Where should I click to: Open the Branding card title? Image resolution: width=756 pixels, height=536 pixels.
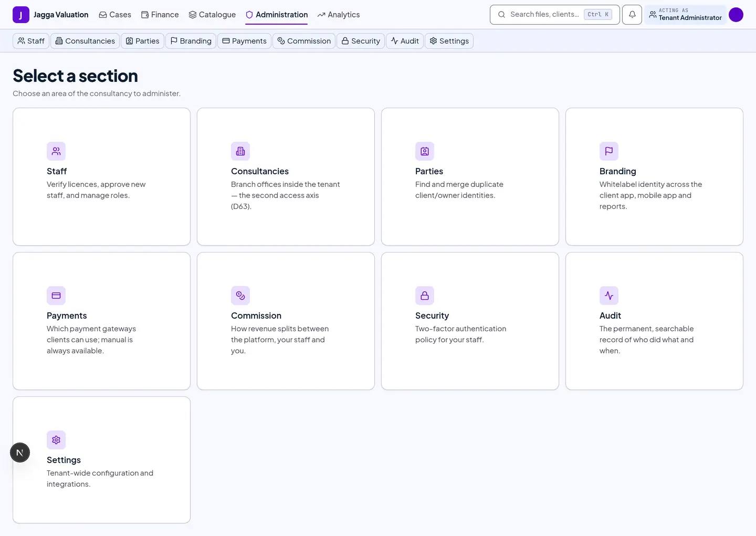point(617,171)
